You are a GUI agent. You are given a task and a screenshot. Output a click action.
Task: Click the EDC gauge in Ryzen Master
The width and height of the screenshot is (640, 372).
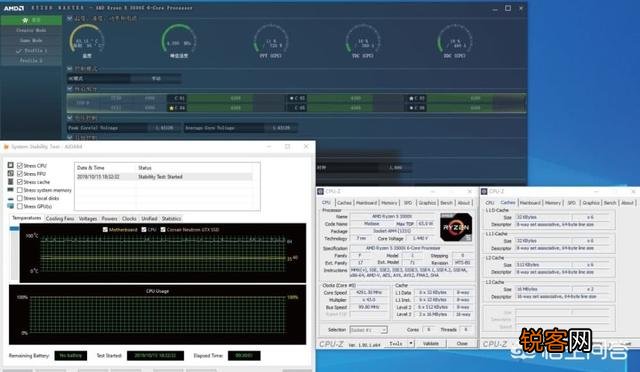pos(454,41)
